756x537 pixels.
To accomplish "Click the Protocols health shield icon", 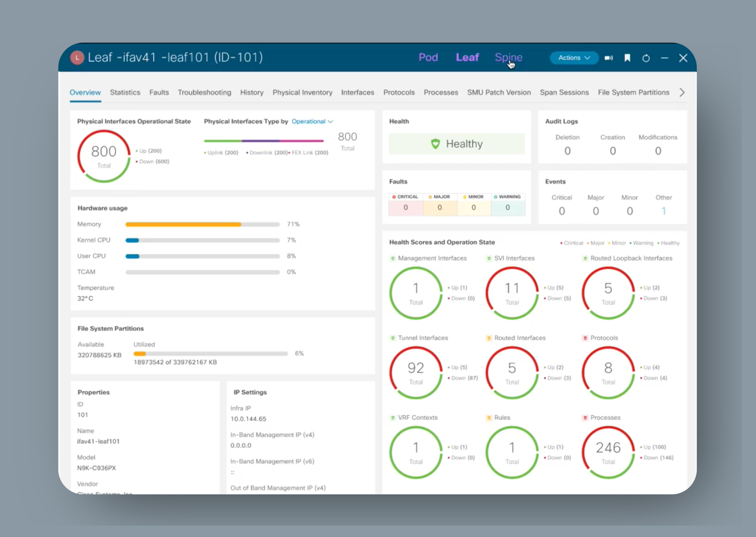I will [585, 338].
